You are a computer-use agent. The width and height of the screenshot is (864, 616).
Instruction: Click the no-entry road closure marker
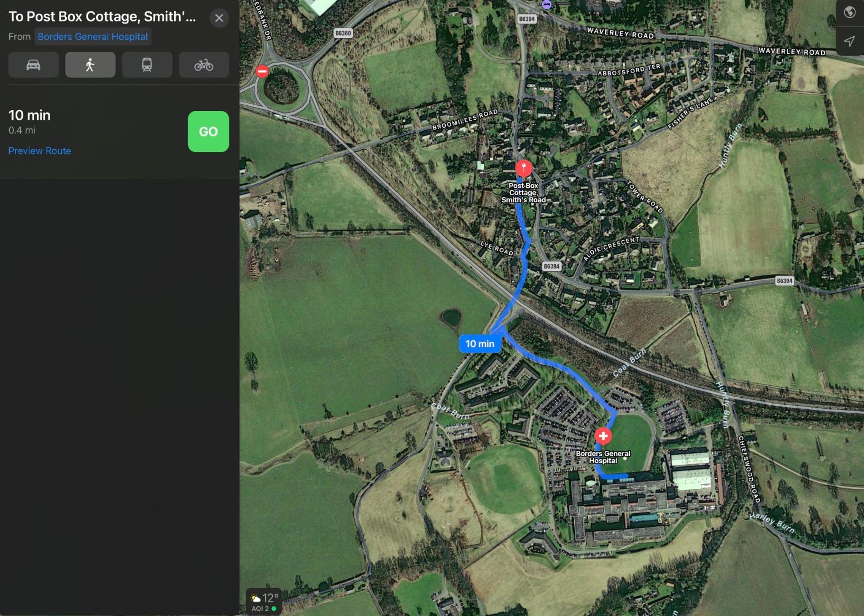point(262,71)
